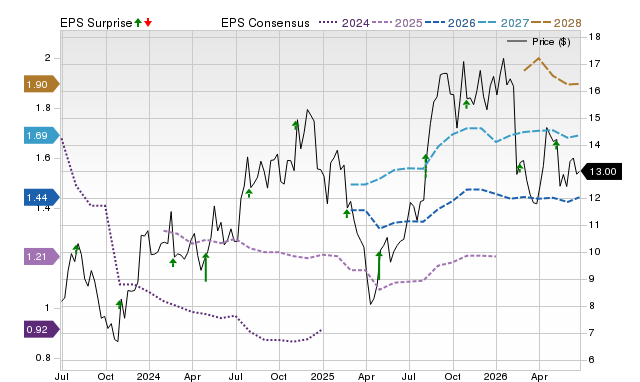640x382 pixels.
Task: Click the EPS Consensus legend label
Action: point(265,23)
